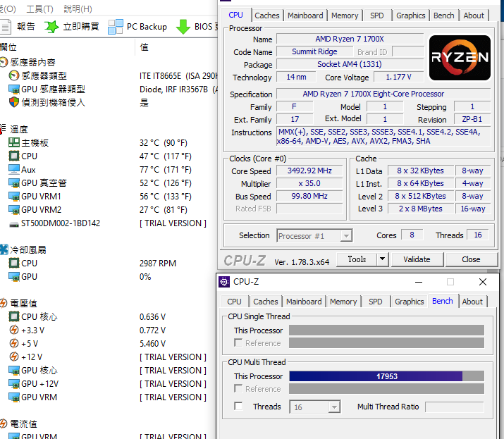Click the Ryzen logo in CPU-Z
504x439 pixels.
(460, 58)
